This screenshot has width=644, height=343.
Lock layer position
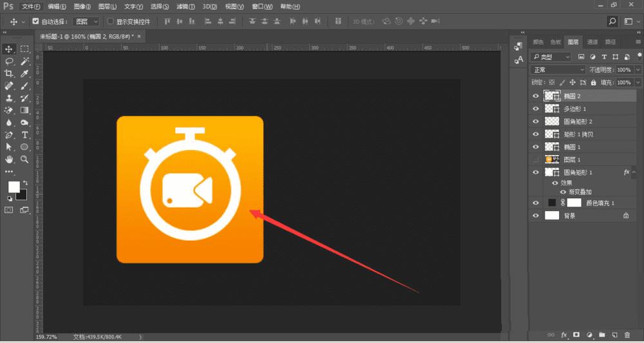[x=572, y=82]
